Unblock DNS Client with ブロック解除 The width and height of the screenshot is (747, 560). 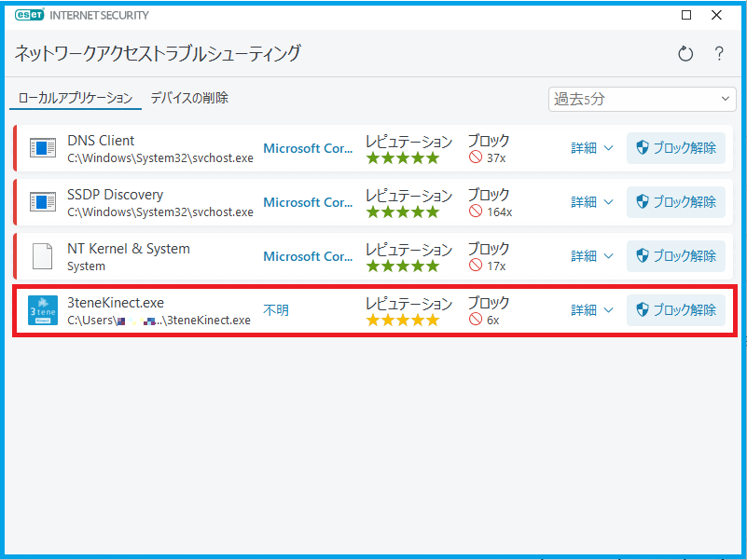[x=675, y=148]
